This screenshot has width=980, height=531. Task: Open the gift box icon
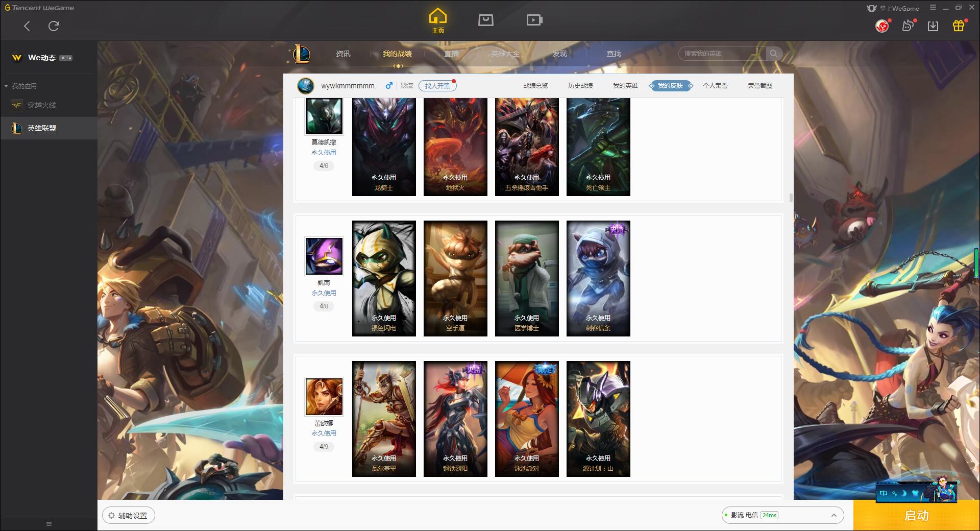pyautogui.click(x=959, y=26)
